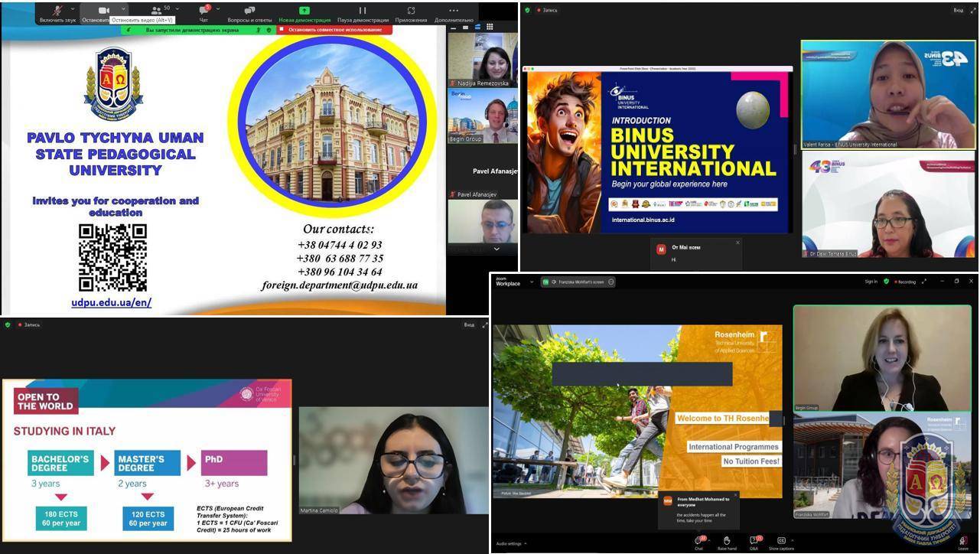Toggle Show captions CC button
Screen dimensions: 980x554
tap(781, 543)
